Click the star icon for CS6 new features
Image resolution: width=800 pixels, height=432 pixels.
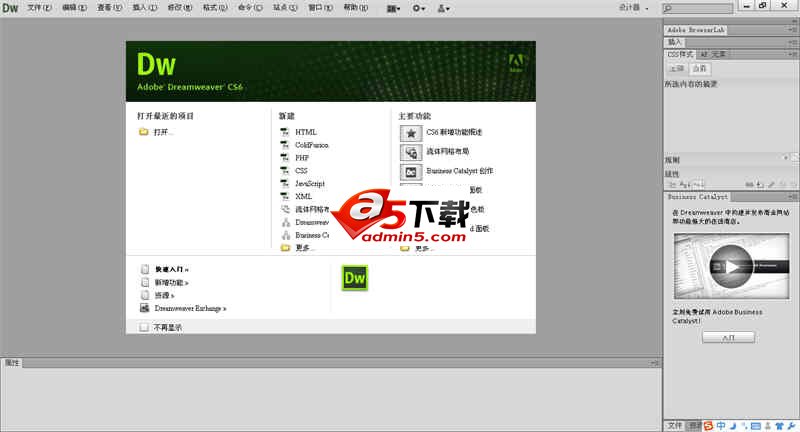click(x=411, y=133)
